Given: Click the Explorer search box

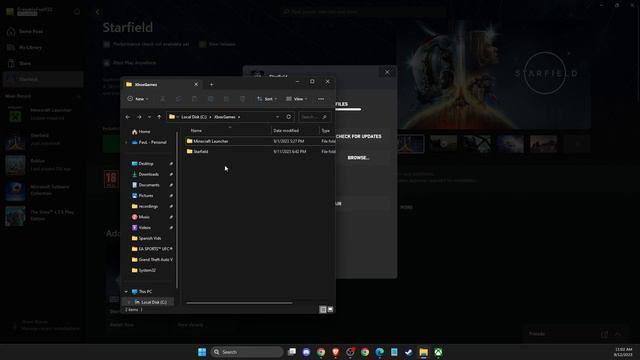Looking at the screenshot, I should (x=314, y=117).
